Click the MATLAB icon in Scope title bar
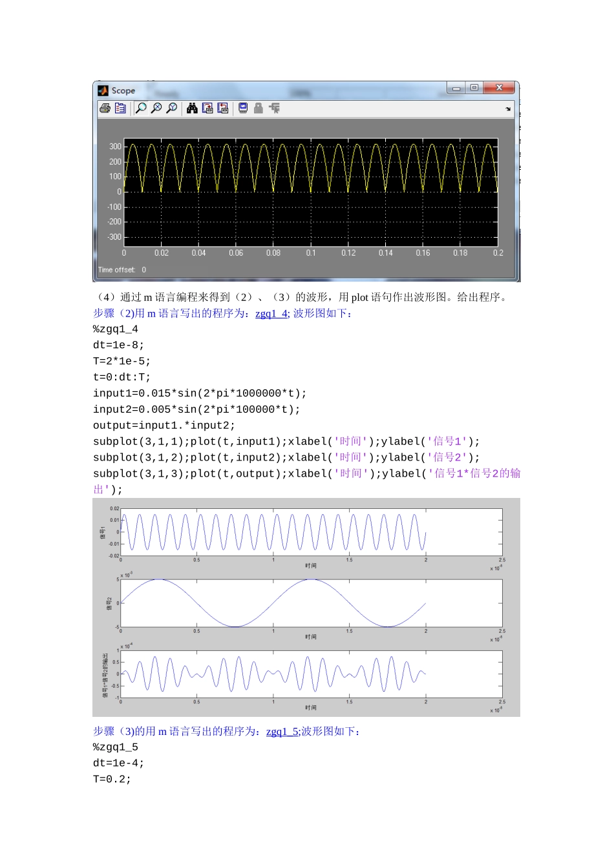 pyautogui.click(x=103, y=90)
